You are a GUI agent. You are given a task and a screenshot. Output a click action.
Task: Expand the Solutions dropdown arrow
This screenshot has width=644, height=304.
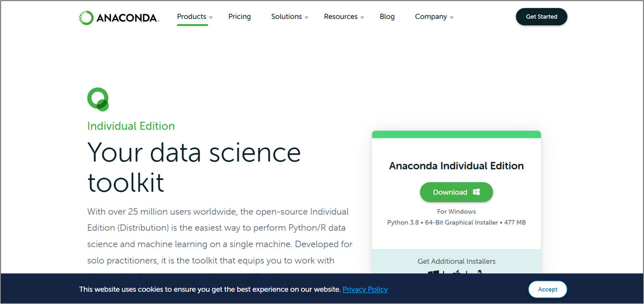click(307, 18)
